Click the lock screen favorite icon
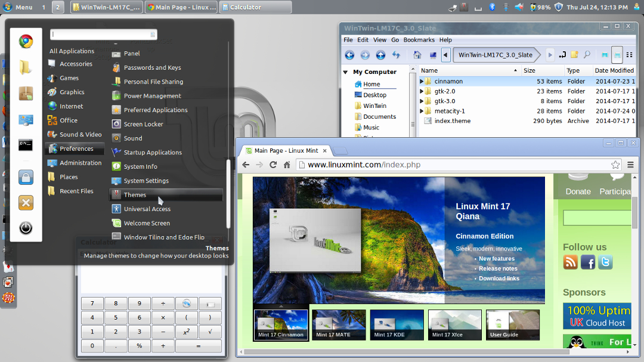 click(x=26, y=177)
